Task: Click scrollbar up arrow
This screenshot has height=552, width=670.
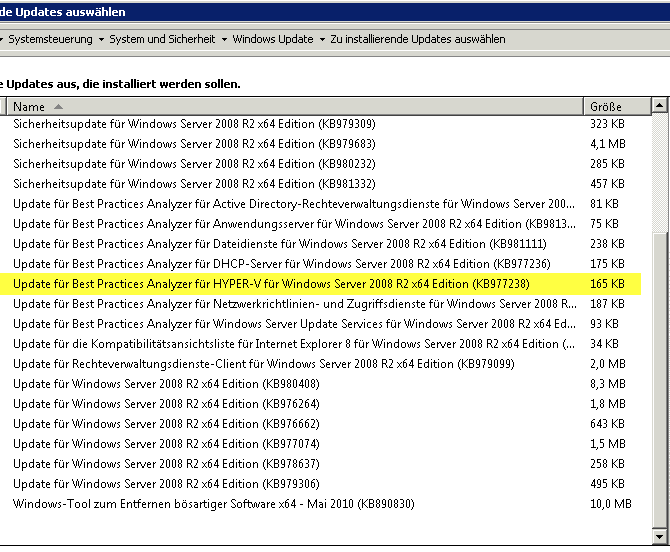Action: (659, 105)
